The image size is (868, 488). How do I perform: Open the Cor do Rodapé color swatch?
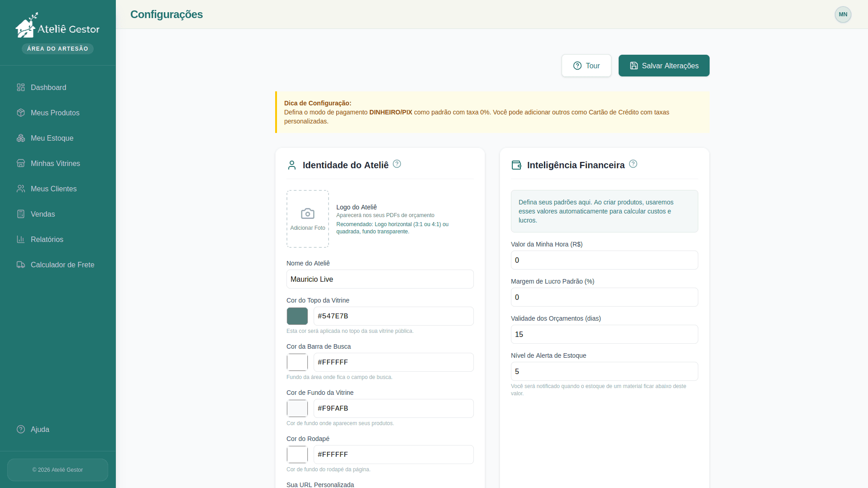pos(297,455)
